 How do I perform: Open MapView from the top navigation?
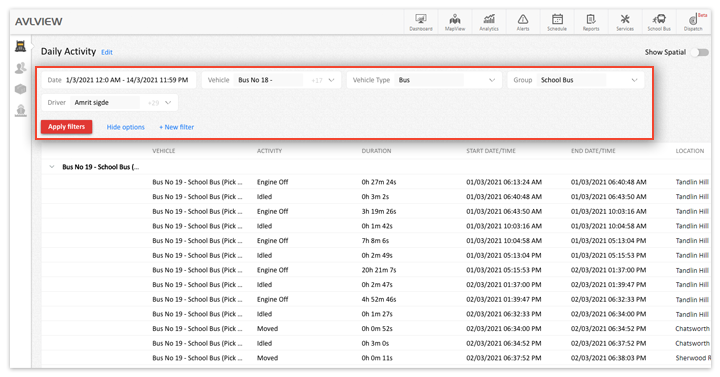tap(455, 22)
